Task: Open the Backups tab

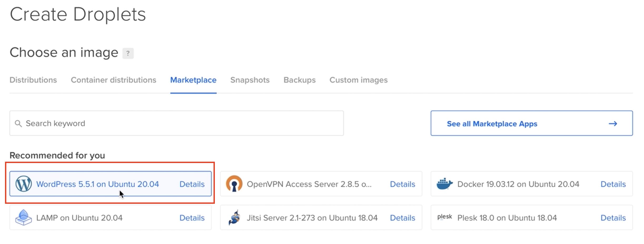Action: tap(300, 80)
